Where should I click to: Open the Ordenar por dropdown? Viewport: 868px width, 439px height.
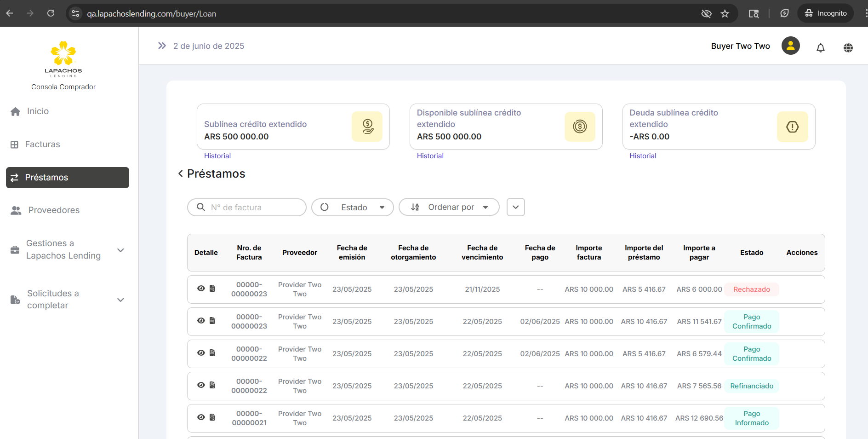pyautogui.click(x=449, y=207)
